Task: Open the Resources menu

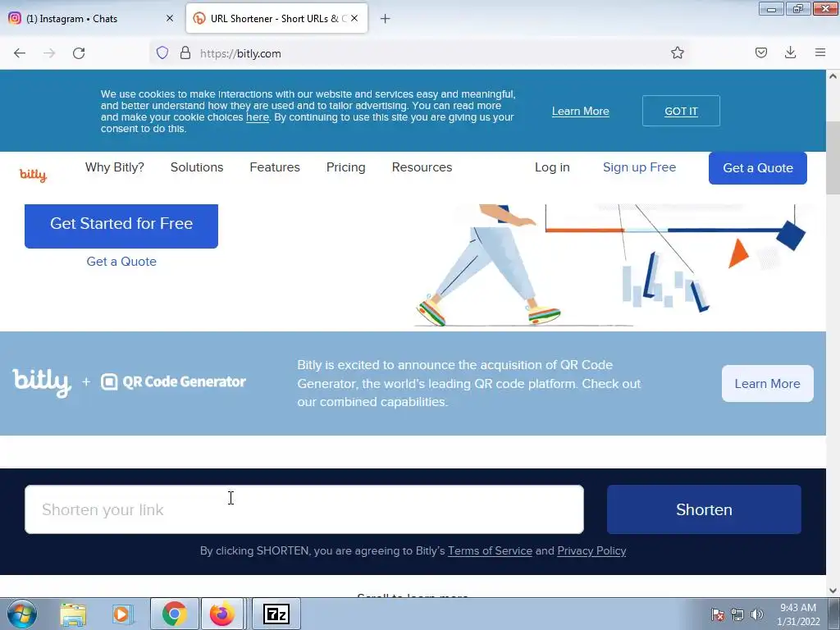Action: pos(422,167)
